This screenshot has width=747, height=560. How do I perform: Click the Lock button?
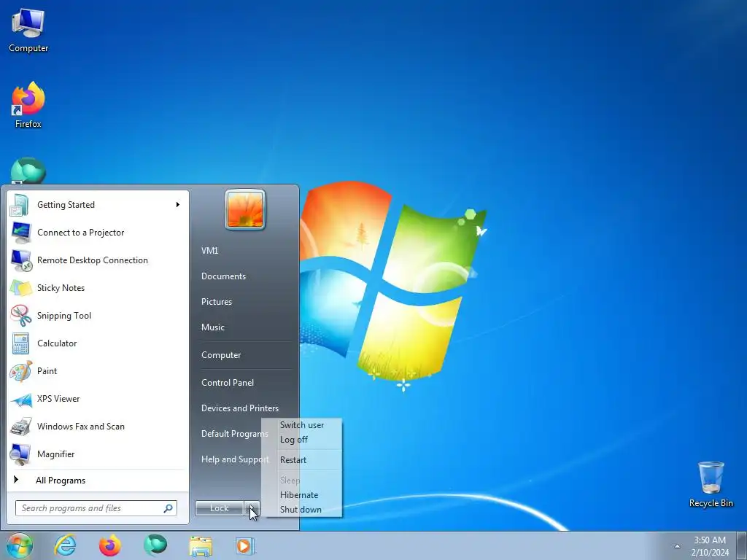(x=220, y=508)
